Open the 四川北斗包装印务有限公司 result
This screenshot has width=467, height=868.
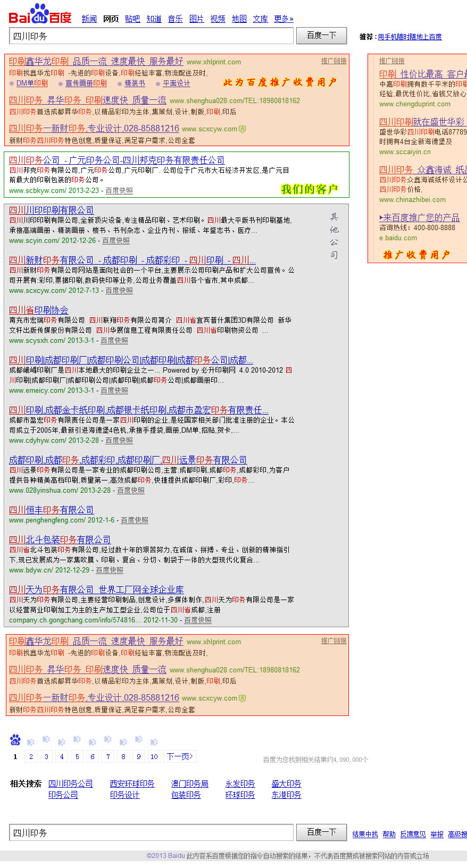(x=60, y=540)
